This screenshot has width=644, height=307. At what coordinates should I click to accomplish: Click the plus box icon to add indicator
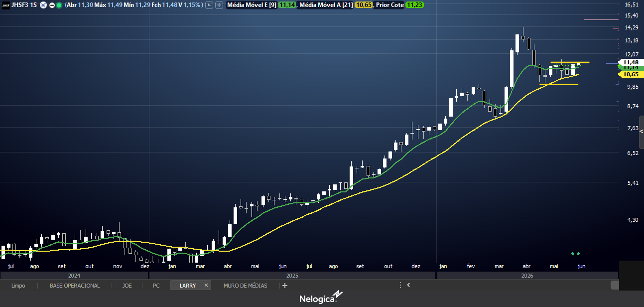click(219, 5)
